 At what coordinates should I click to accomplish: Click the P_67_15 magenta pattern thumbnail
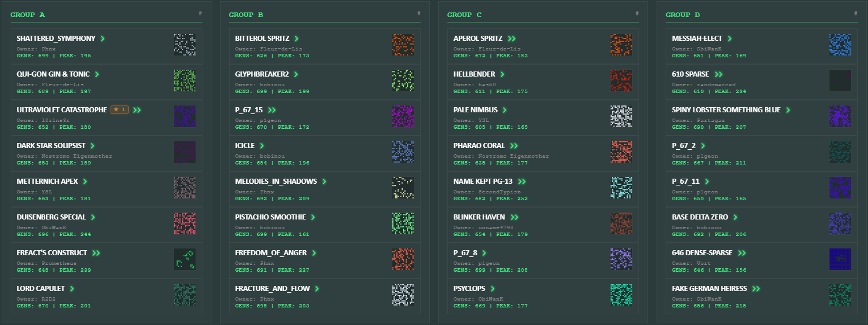click(x=403, y=116)
